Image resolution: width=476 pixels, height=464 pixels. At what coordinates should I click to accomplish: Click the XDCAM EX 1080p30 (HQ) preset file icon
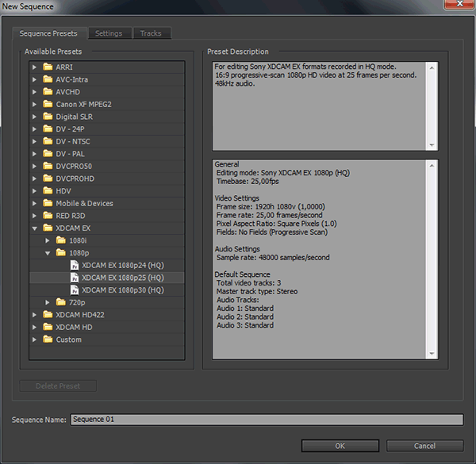point(75,290)
